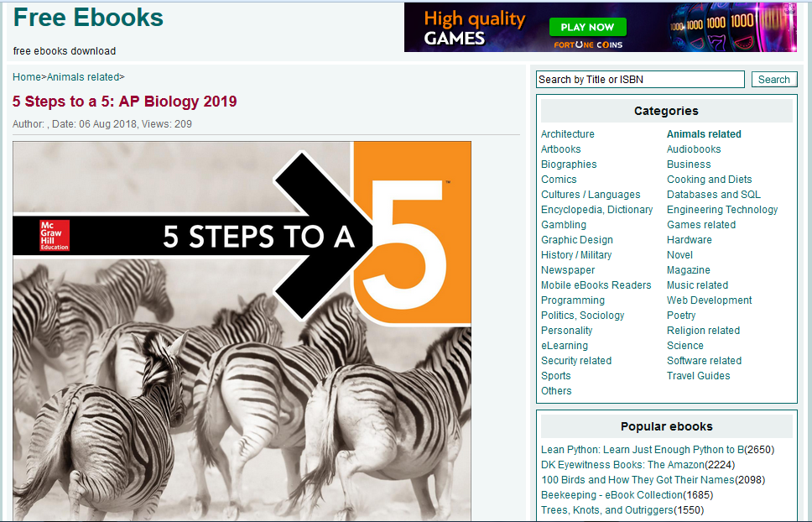Open 100 Birds and How They Got Their Names
Image resolution: width=812 pixels, height=522 pixels.
tap(638, 479)
